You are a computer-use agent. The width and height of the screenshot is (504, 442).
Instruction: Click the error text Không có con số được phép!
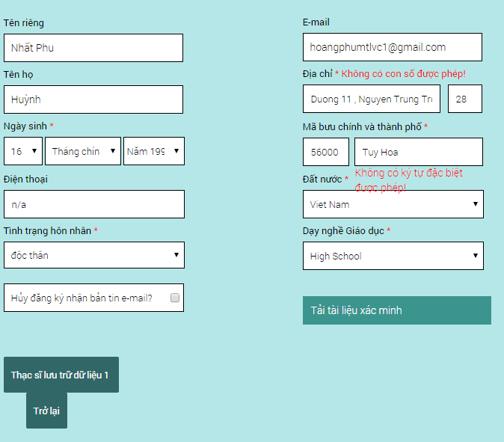click(x=403, y=73)
